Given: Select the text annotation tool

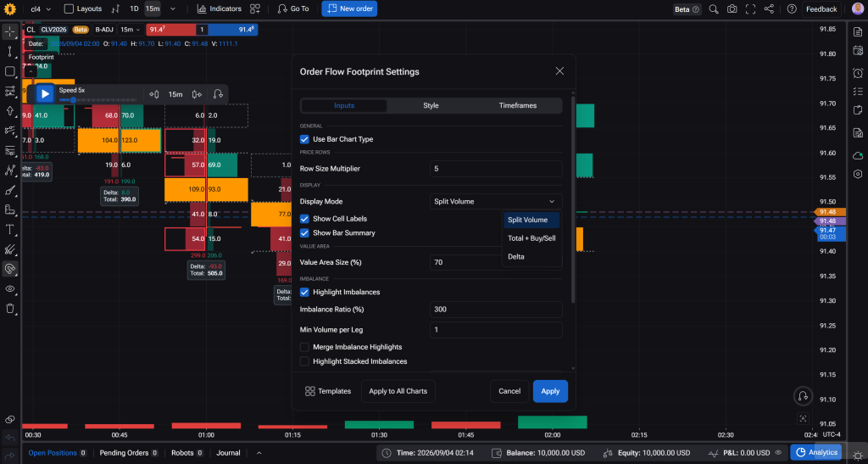Looking at the screenshot, I should [x=10, y=230].
